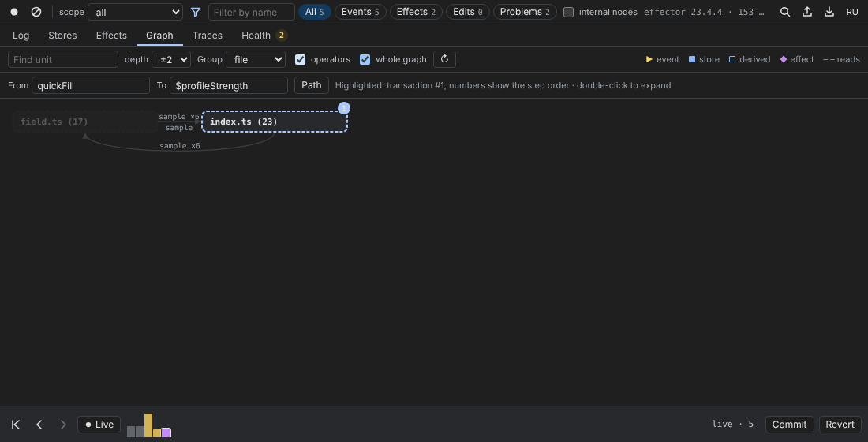The height and width of the screenshot is (442, 868).
Task: Click the upload/export icon
Action: pyautogui.click(x=807, y=12)
